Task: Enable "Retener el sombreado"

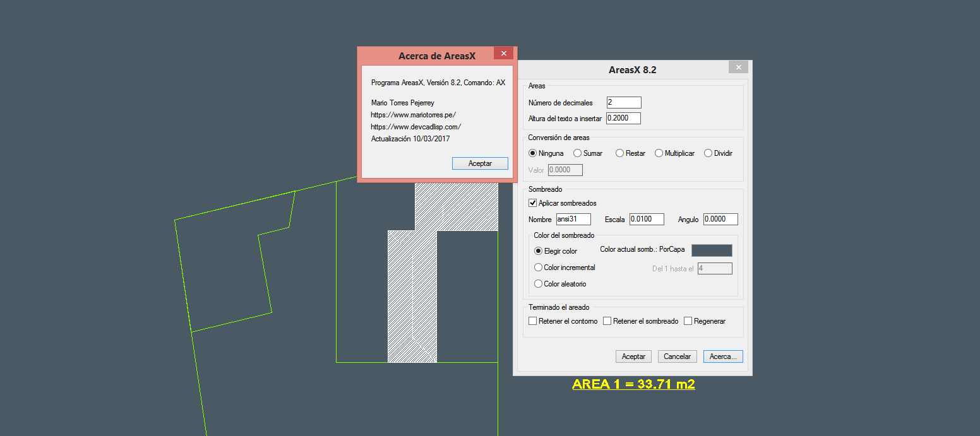Action: pos(607,321)
